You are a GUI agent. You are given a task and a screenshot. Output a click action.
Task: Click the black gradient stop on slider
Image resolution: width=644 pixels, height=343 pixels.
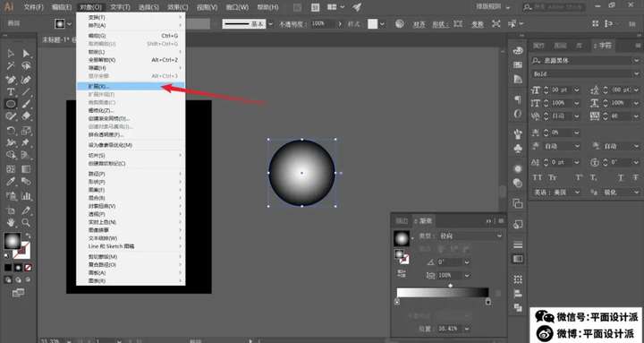pyautogui.click(x=488, y=302)
